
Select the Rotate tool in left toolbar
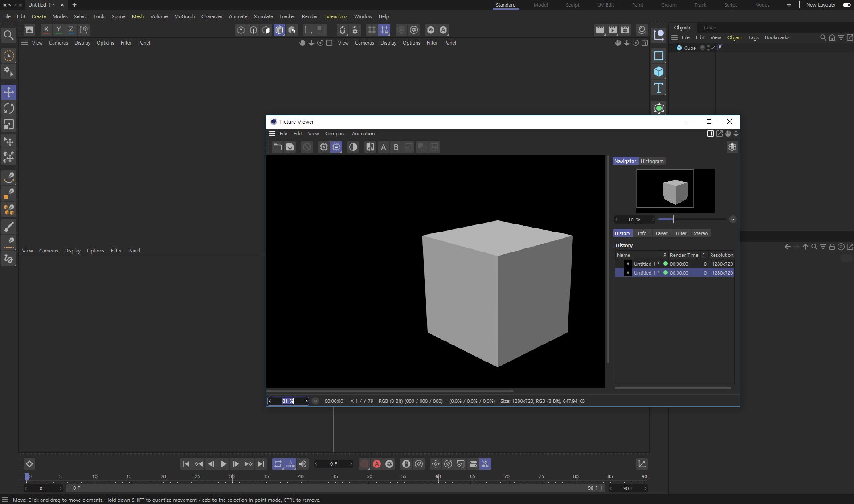coord(9,108)
